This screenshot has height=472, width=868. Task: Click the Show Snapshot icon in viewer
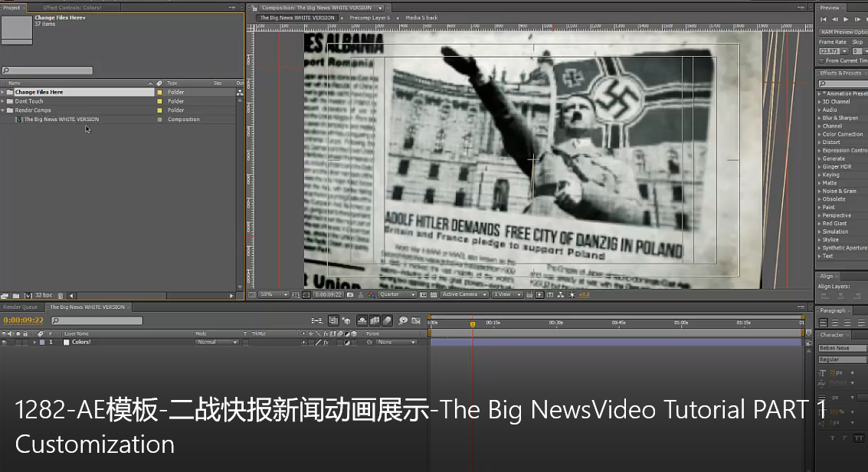click(361, 295)
